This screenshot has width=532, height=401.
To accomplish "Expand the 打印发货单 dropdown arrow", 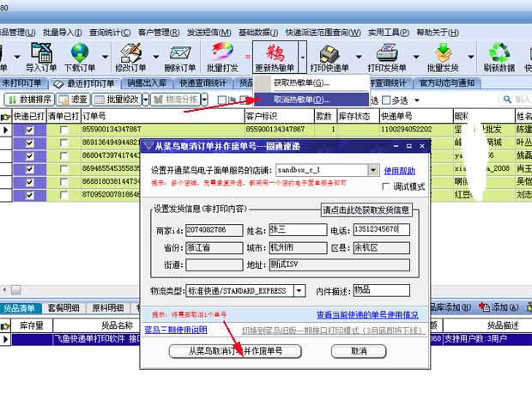I will pos(416,57).
